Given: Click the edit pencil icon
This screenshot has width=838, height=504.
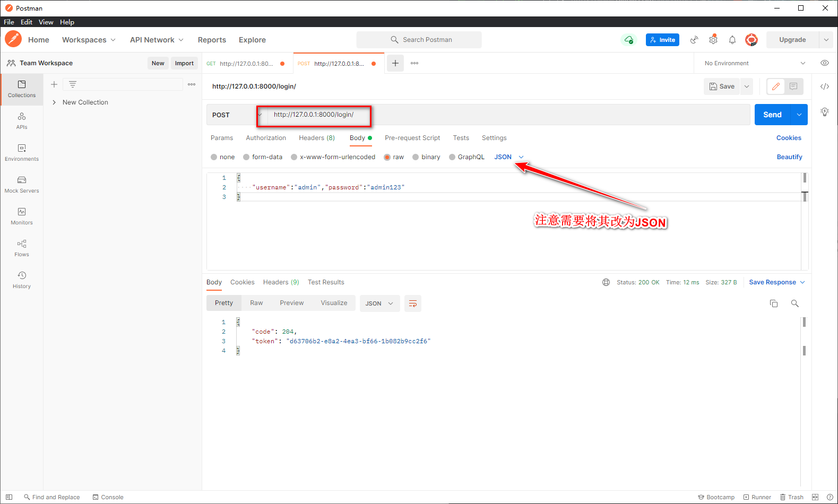Looking at the screenshot, I should click(776, 86).
